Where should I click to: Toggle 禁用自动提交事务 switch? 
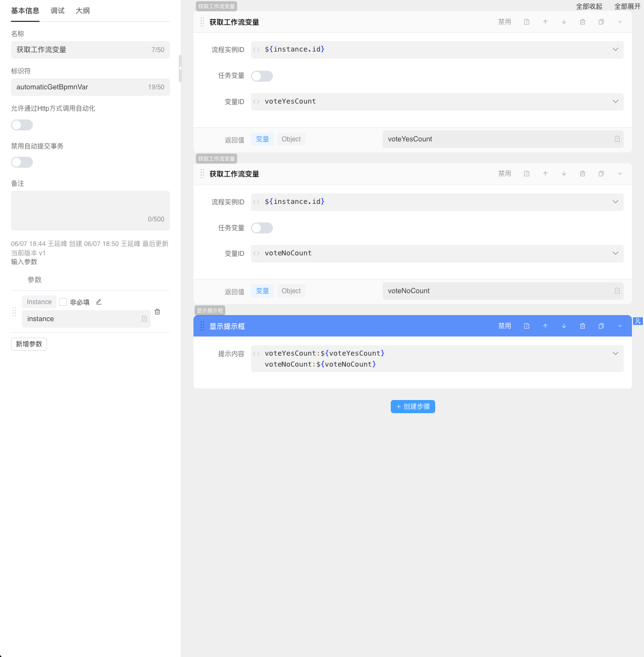22,162
